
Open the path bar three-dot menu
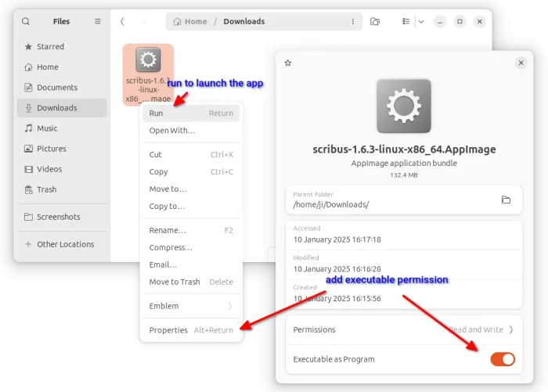(352, 22)
